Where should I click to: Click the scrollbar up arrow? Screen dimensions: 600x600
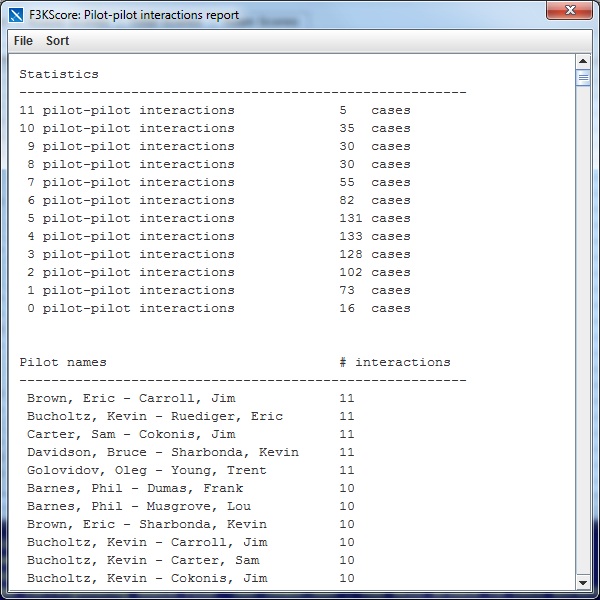click(x=583, y=62)
